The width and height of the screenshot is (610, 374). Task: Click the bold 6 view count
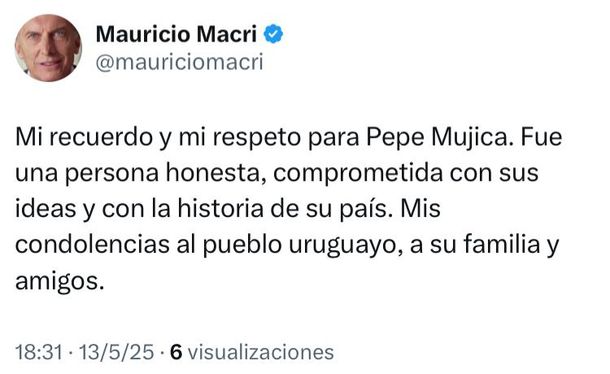[176, 352]
